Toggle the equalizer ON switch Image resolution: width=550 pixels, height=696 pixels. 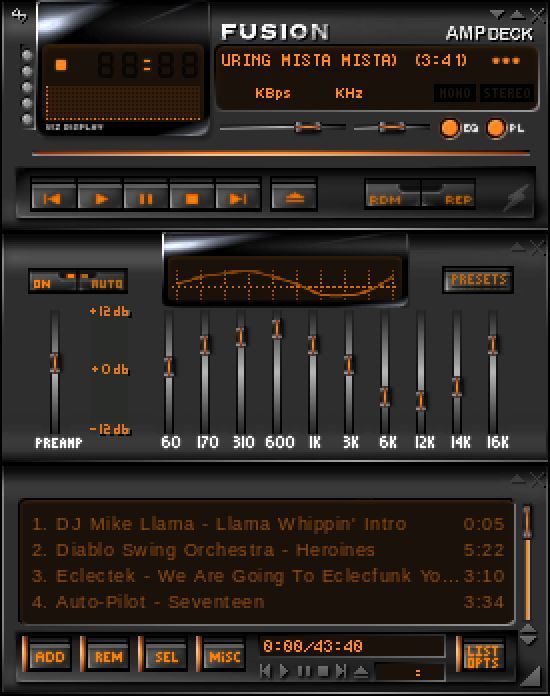point(52,281)
